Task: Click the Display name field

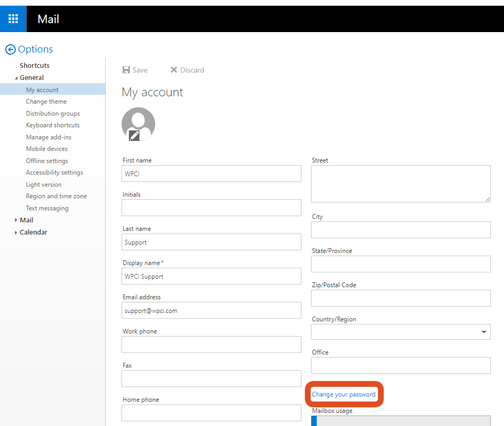Action: 211,276
